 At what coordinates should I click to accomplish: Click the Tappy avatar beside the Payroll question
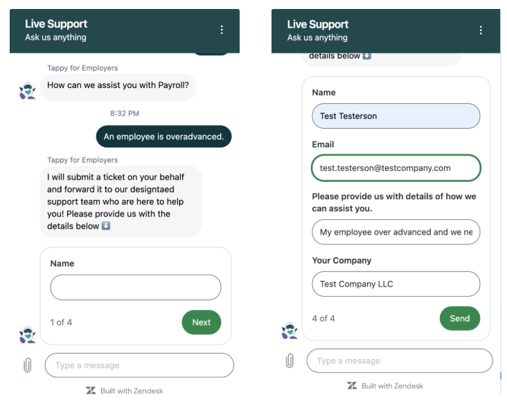tap(27, 90)
